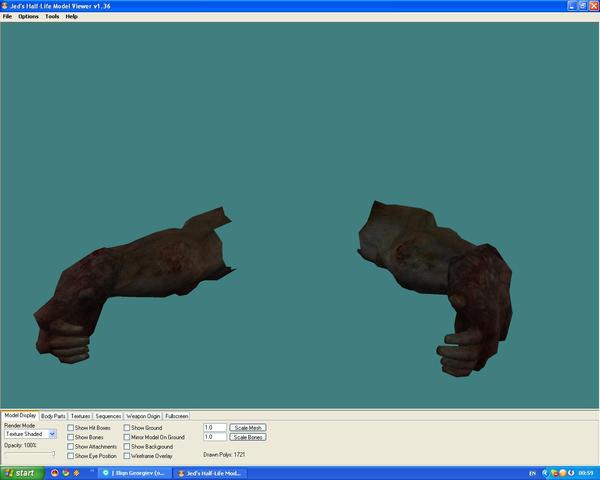Enable Mirror Model On Ground checkbox
Image resolution: width=600 pixels, height=480 pixels.
pyautogui.click(x=127, y=437)
